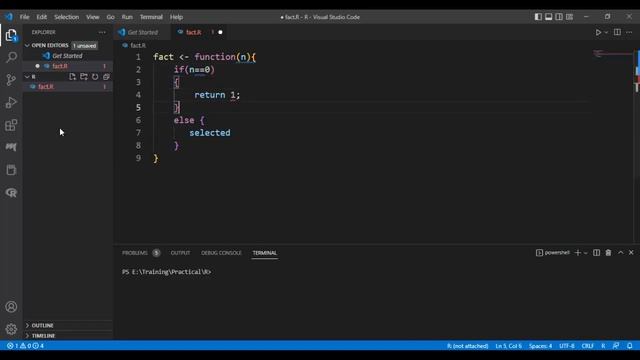Screen dimensions: 640x360
Task: Collapse the Open Editors section
Action: pos(27,45)
